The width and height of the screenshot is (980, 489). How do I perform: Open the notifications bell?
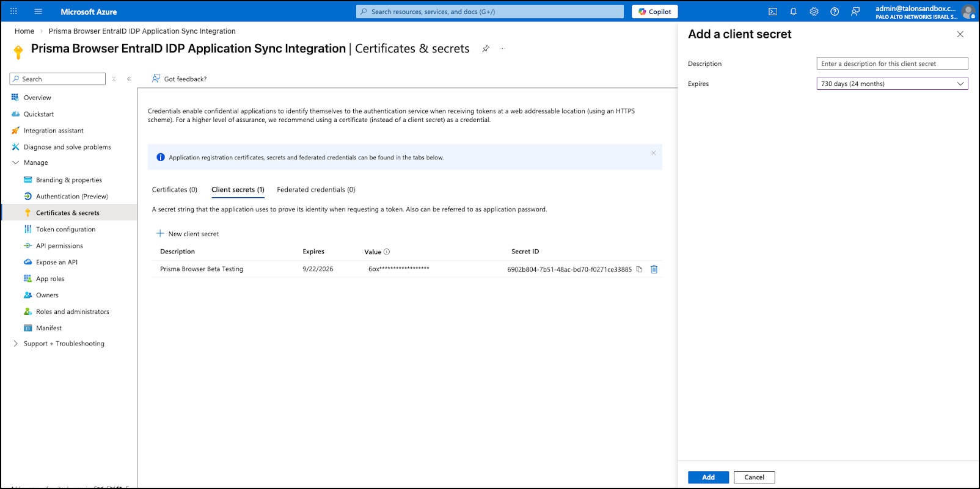(x=793, y=12)
